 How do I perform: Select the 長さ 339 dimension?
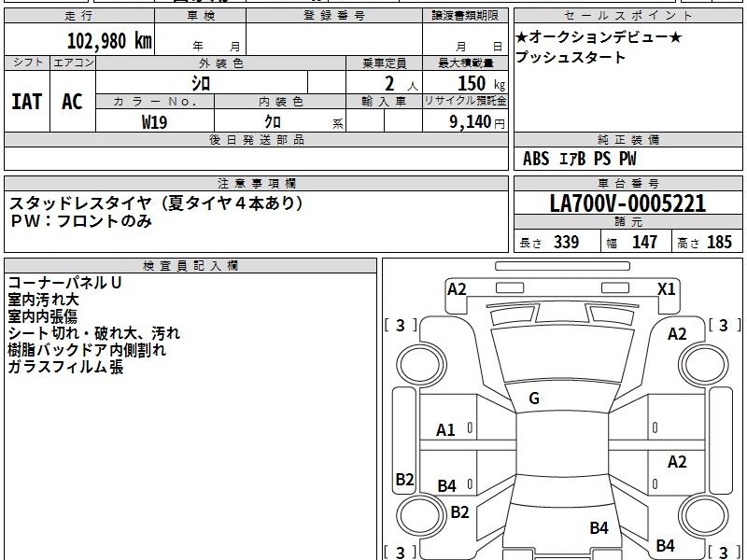point(549,242)
